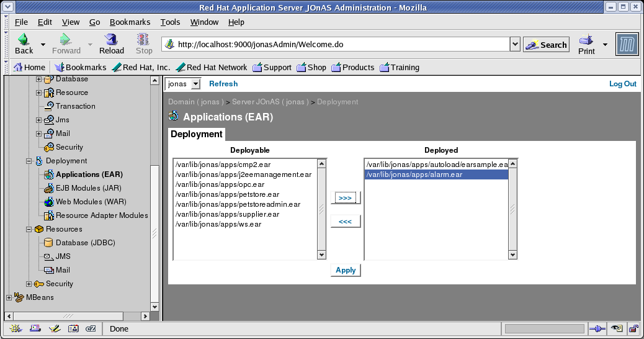Select the JMS resource node
This screenshot has width=644, height=339.
[63, 256]
